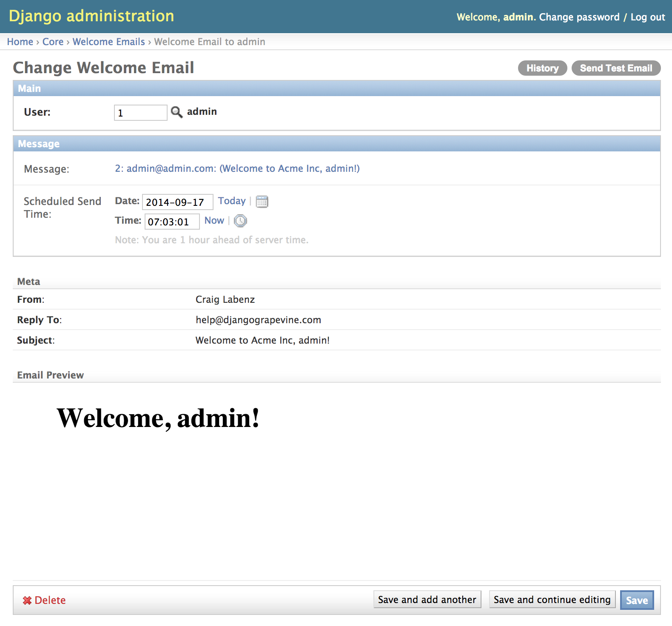Click the Main section header
This screenshot has height=626, width=672.
pos(337,88)
